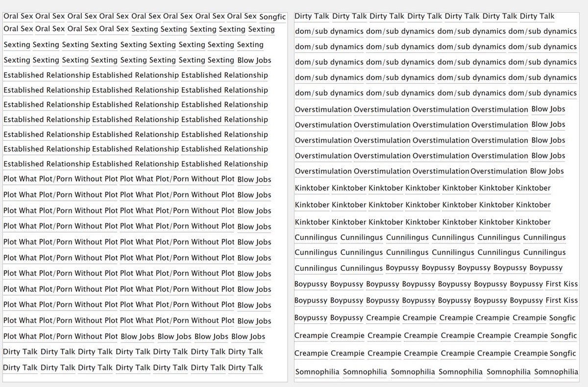This screenshot has height=387, width=588.
Task: Open the first dom/sub dynamics tag
Action: [x=329, y=31]
